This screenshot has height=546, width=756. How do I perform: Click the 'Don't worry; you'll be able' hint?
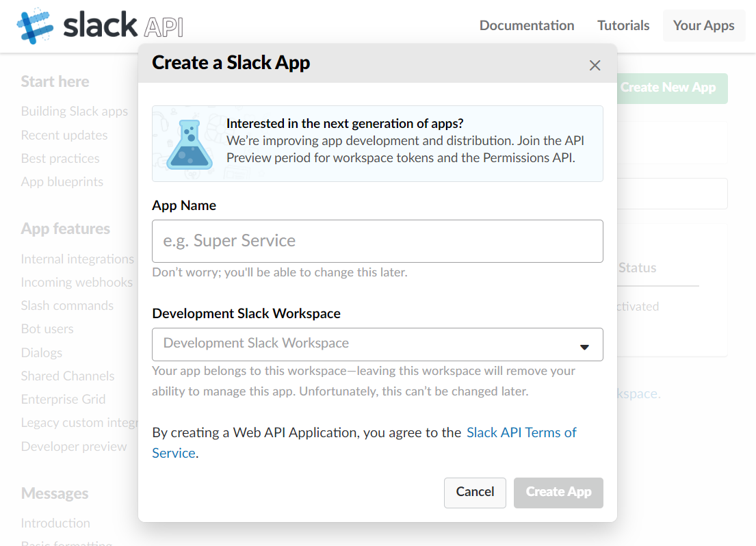(x=280, y=272)
